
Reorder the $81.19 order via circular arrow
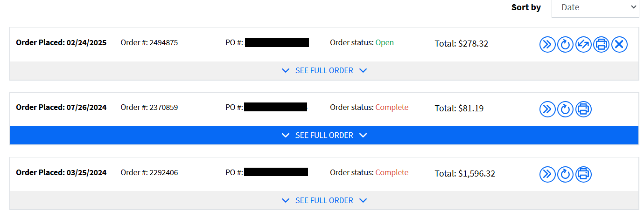(565, 109)
